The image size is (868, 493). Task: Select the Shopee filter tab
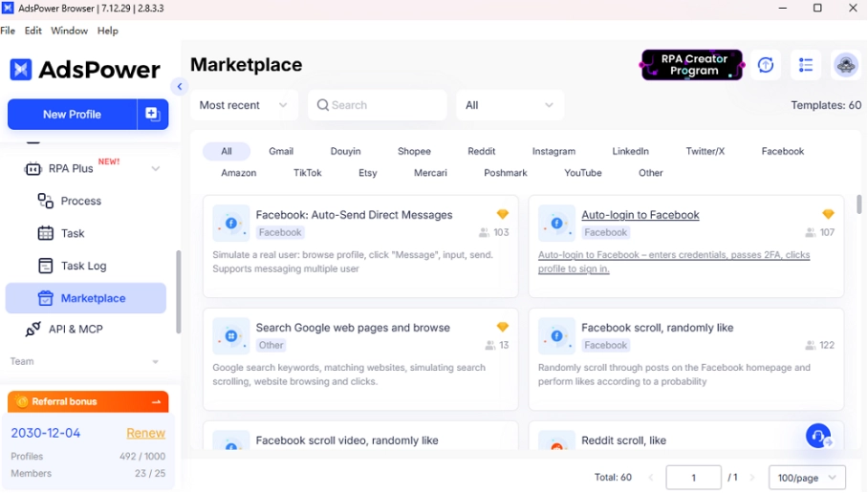(414, 151)
